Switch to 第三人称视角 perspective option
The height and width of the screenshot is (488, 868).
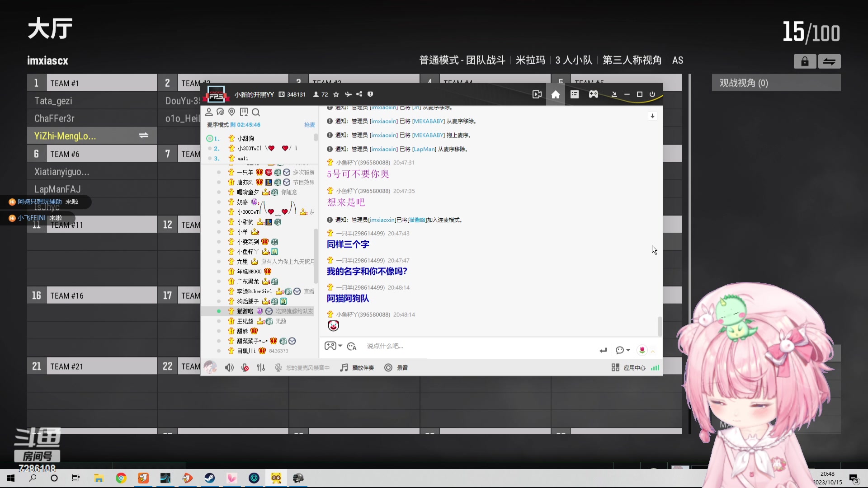pos(632,60)
